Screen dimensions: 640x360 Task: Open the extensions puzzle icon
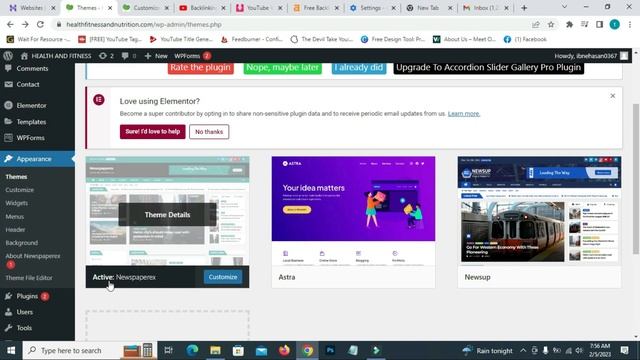569,24
